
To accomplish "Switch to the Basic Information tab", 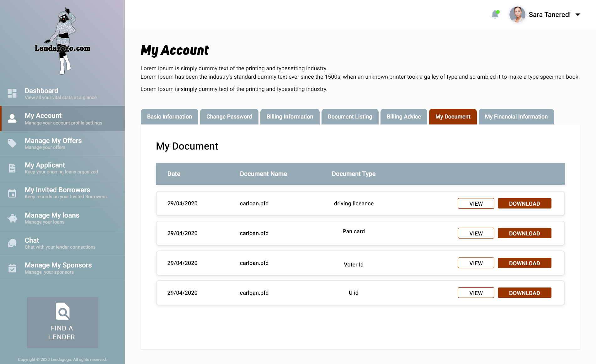I will click(x=169, y=117).
